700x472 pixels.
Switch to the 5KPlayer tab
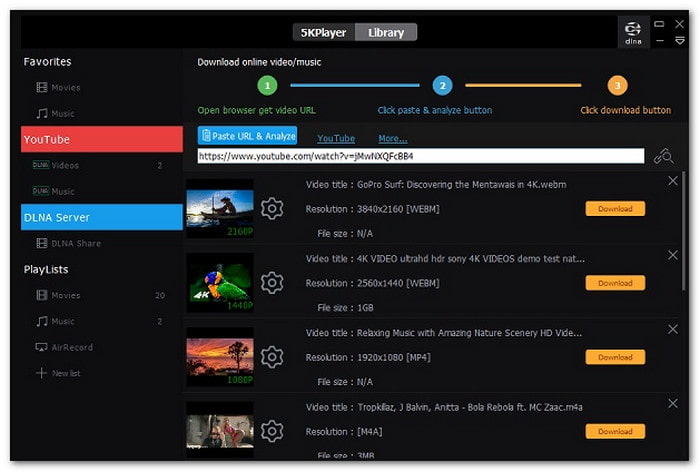tap(324, 33)
